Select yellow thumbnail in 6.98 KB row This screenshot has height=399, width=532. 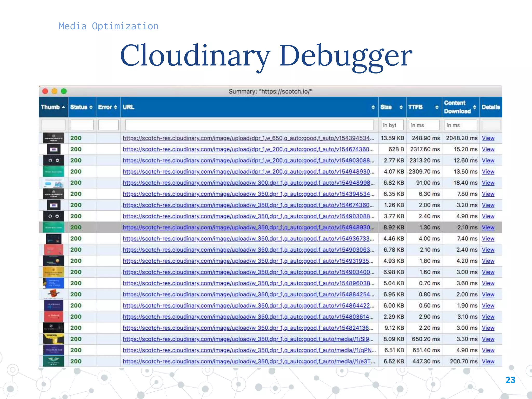(x=54, y=272)
